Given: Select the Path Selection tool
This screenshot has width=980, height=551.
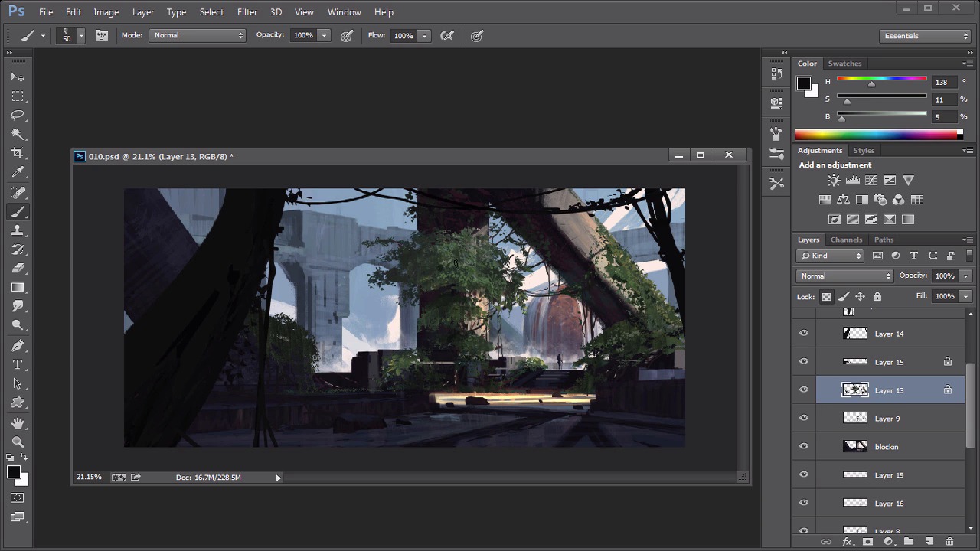Looking at the screenshot, I should [18, 383].
